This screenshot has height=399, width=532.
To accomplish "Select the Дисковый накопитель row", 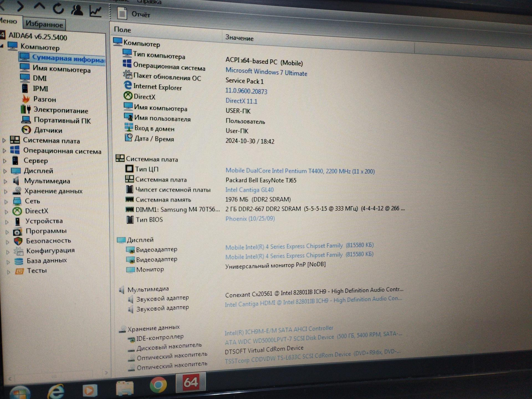I will (x=265, y=342).
